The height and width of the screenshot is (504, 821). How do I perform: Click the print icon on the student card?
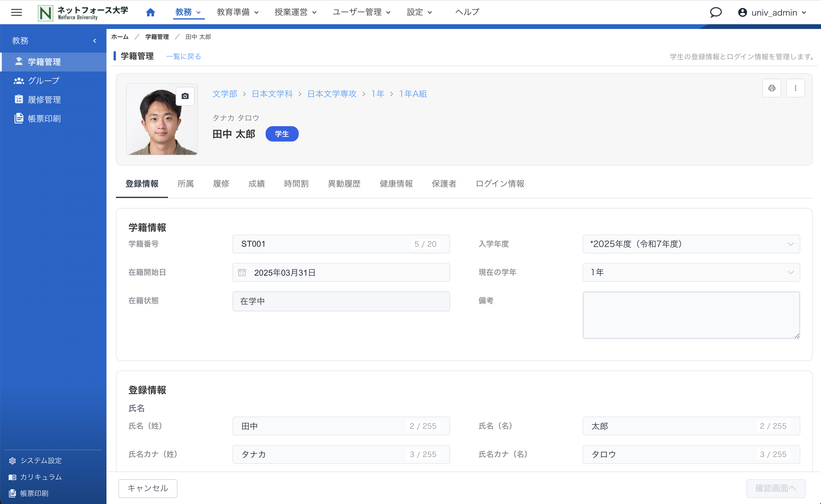pos(772,88)
